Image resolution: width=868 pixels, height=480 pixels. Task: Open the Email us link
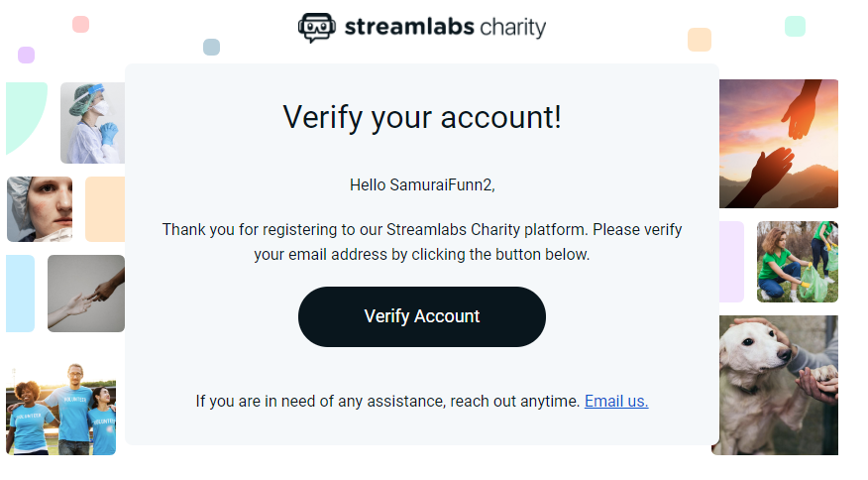615,402
